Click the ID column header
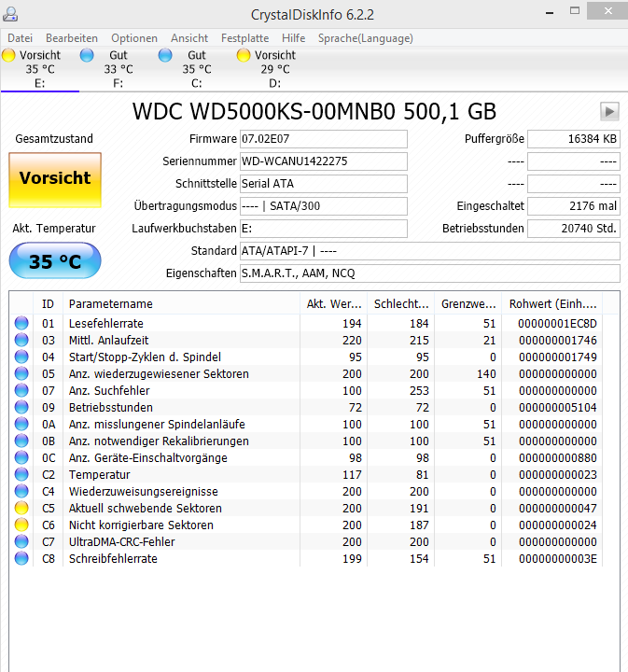The image size is (628, 672). pos(48,304)
